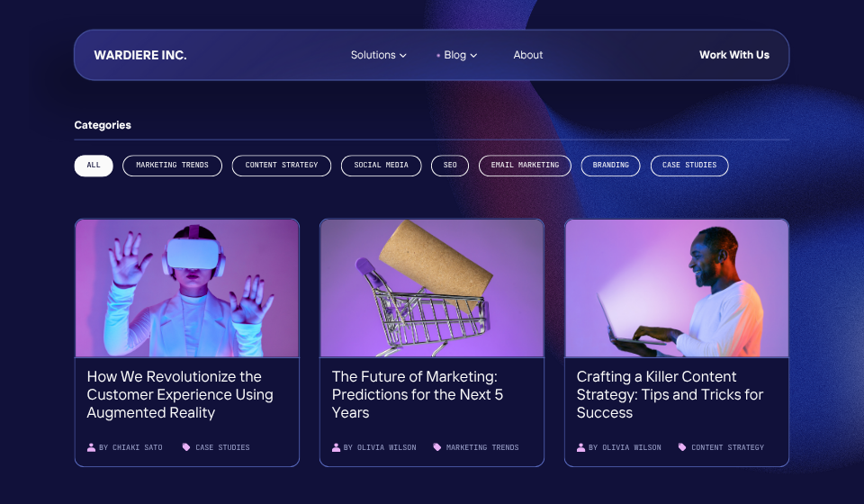Filter by Email Marketing category

(x=525, y=166)
